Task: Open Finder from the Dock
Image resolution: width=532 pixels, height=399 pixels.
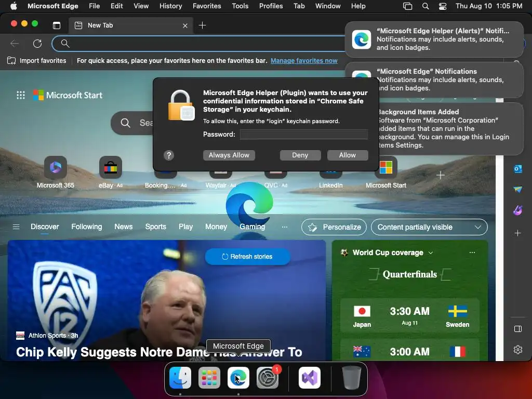Action: pyautogui.click(x=180, y=378)
